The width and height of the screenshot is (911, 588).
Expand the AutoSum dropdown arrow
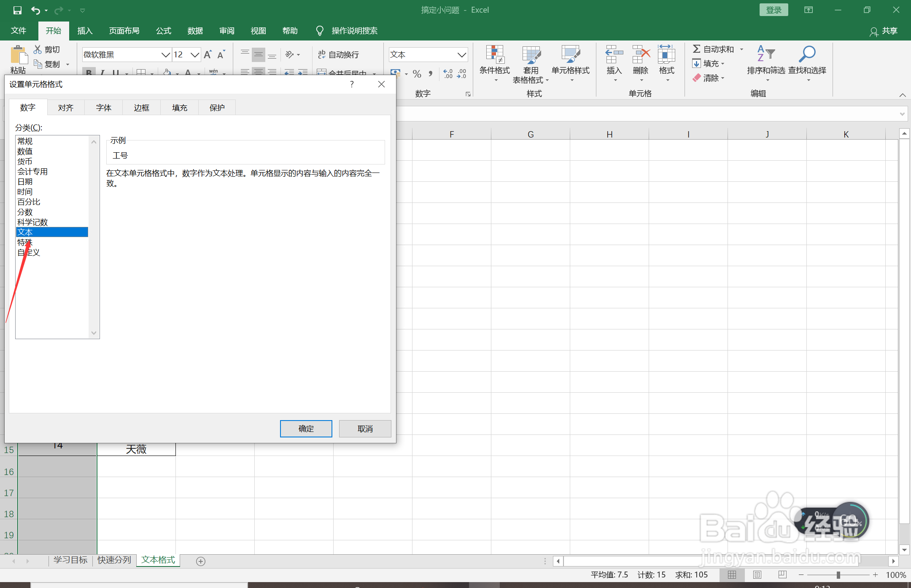click(x=741, y=49)
